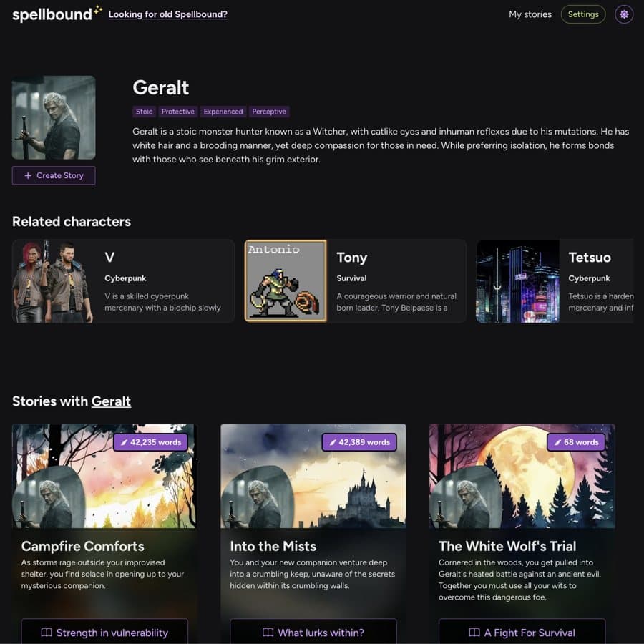The image size is (644, 644).
Task: Click Campfire Comforts description As storms rage outside
Action: coord(102,574)
